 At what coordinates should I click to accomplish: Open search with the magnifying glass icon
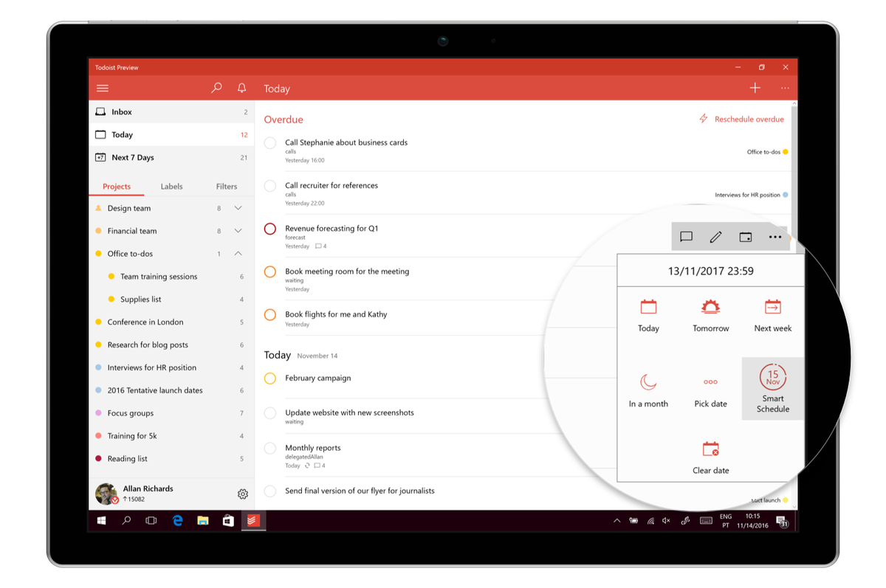[x=216, y=87]
